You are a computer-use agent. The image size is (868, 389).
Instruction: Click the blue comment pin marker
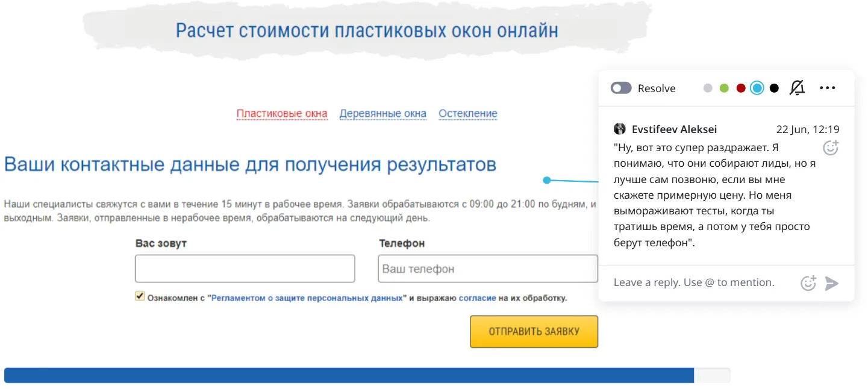[x=547, y=179]
